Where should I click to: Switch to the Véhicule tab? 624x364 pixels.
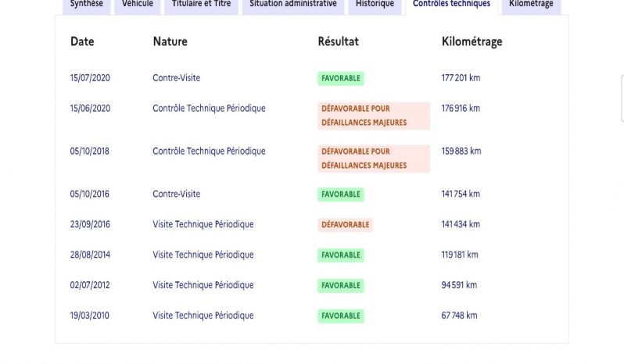[138, 6]
